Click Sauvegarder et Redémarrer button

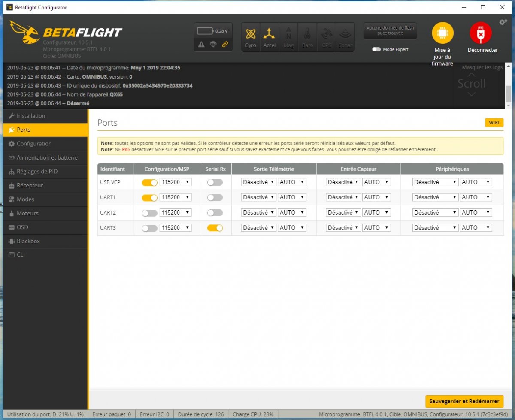(x=464, y=401)
